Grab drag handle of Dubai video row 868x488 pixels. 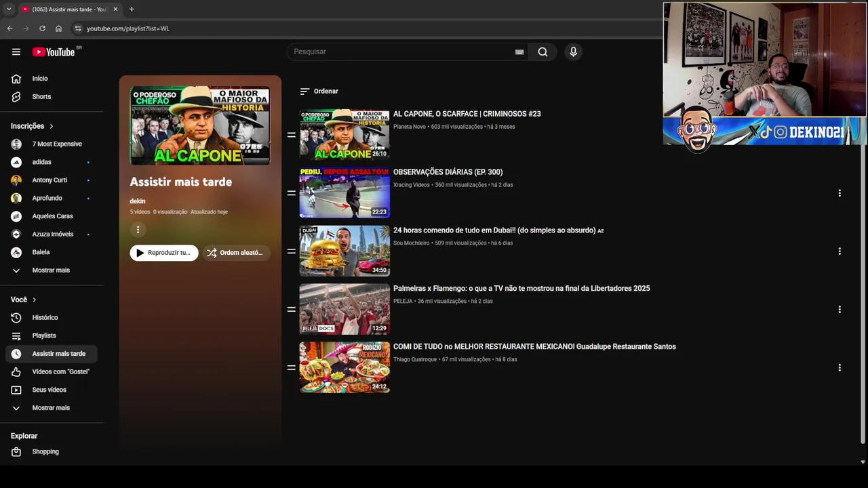click(291, 251)
